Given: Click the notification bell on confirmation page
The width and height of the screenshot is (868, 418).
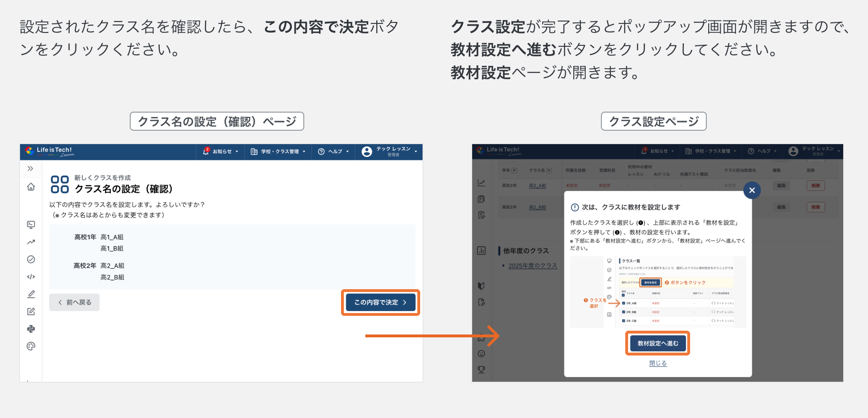Looking at the screenshot, I should click(x=206, y=151).
